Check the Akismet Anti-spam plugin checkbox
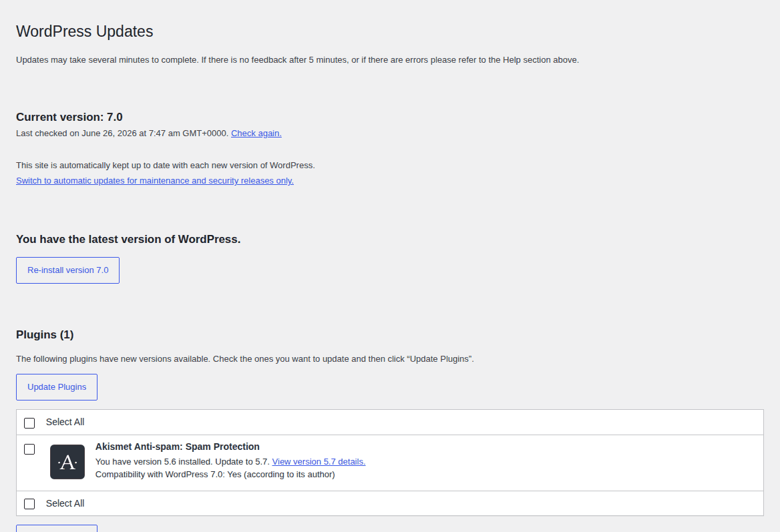Image resolution: width=780 pixels, height=532 pixels. point(29,449)
